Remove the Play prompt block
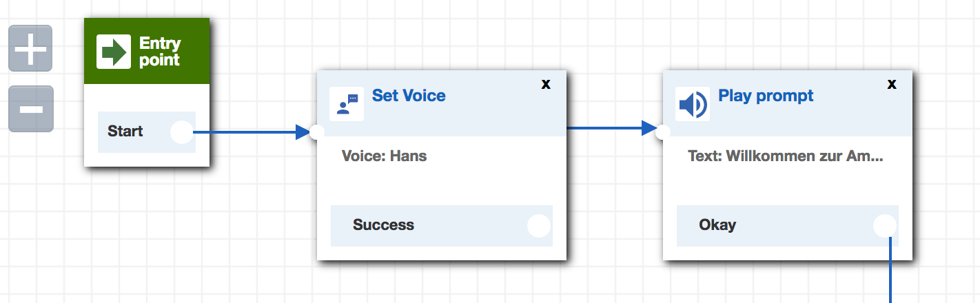The width and height of the screenshot is (980, 303). pos(892,84)
